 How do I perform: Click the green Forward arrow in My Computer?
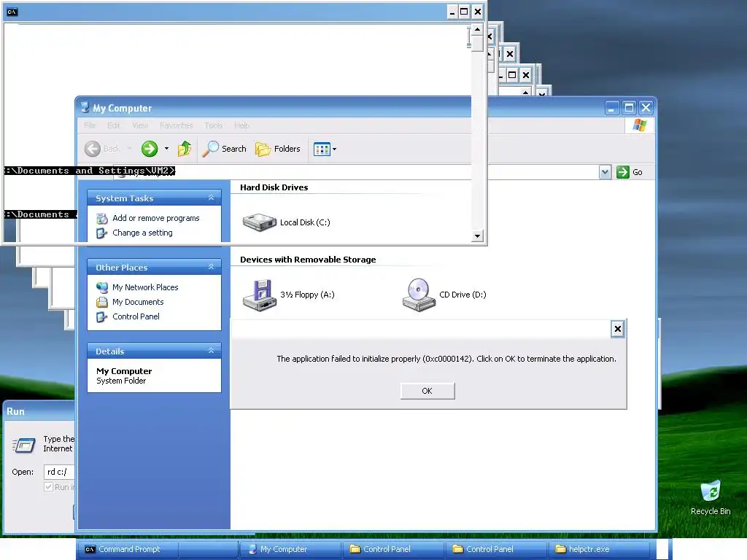pos(150,149)
